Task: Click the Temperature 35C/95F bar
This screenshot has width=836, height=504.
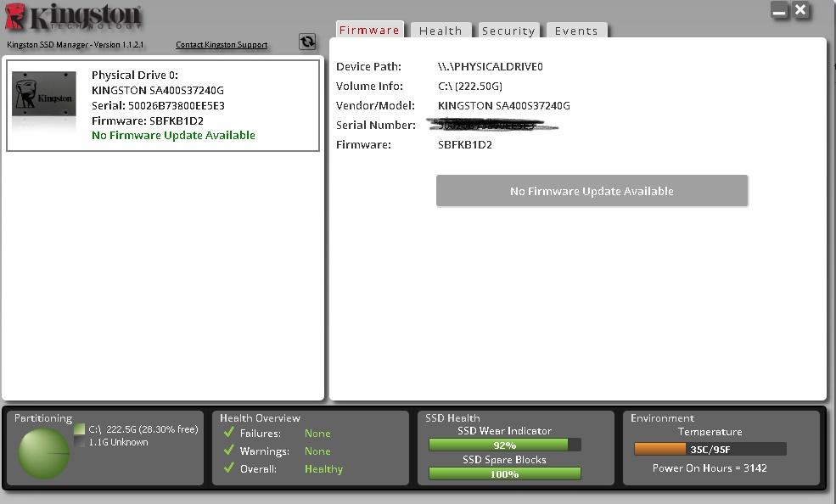Action: point(710,449)
